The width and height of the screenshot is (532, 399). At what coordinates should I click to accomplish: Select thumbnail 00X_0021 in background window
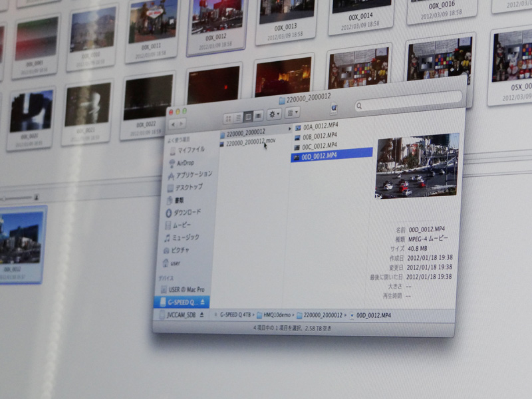click(x=87, y=112)
